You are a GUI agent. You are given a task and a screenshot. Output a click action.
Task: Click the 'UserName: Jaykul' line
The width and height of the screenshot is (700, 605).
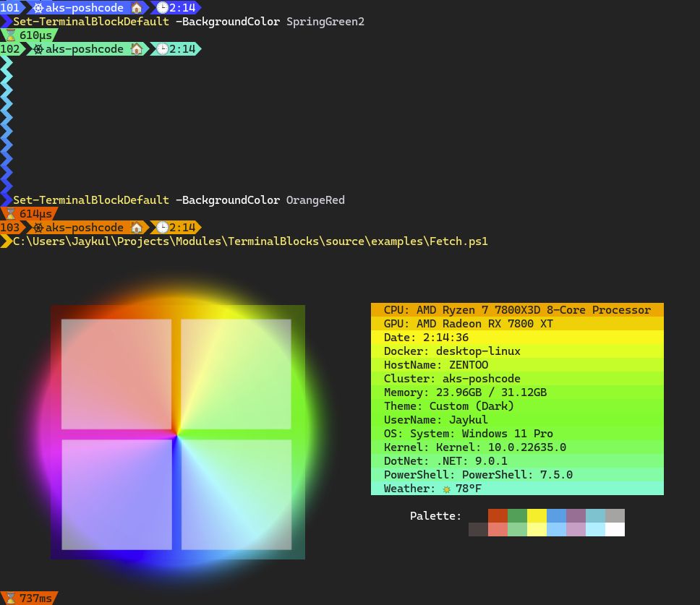coord(517,420)
